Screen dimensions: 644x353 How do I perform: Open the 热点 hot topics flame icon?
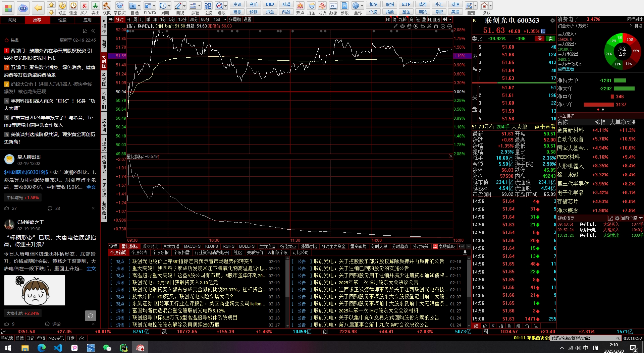300,8
